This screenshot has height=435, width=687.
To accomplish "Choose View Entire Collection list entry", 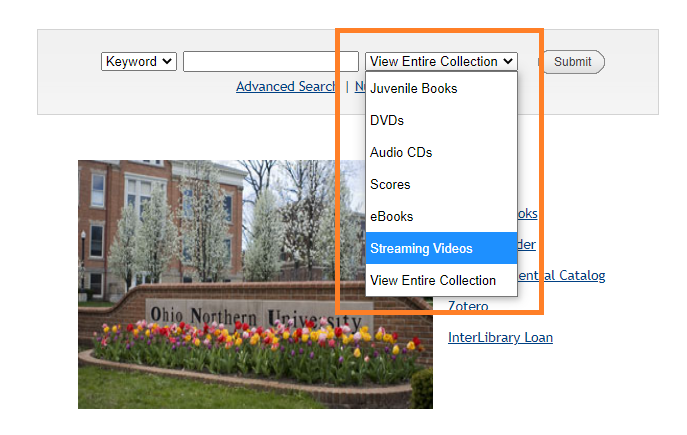I will tap(441, 280).
